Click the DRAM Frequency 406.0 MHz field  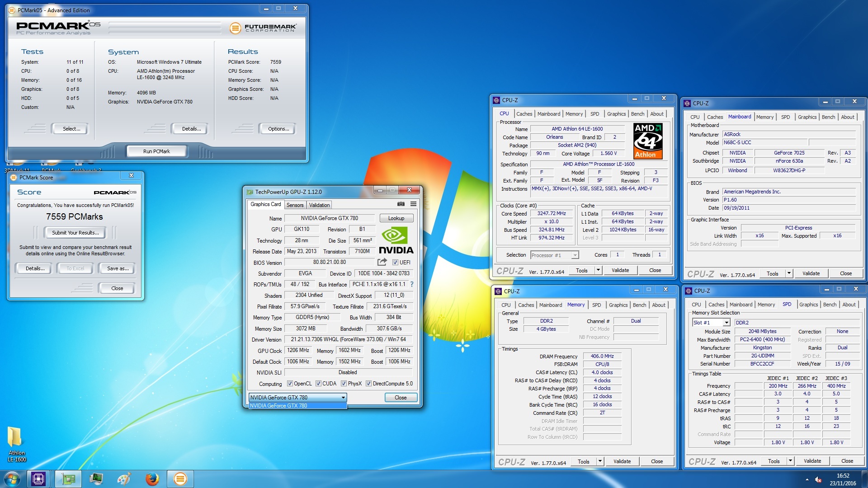click(603, 357)
